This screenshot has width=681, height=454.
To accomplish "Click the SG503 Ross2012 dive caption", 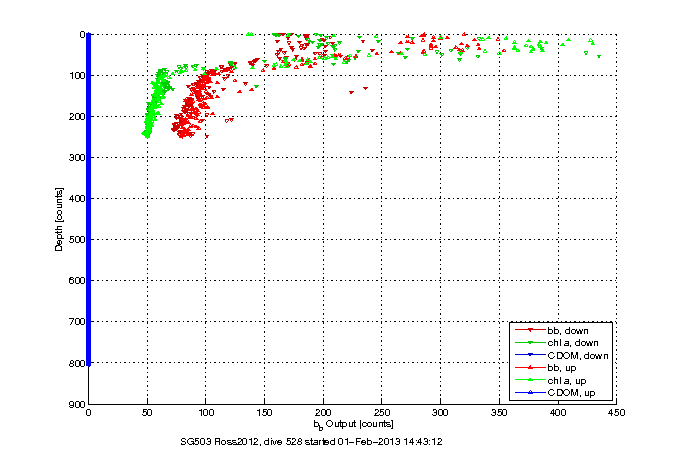I will (x=311, y=442).
